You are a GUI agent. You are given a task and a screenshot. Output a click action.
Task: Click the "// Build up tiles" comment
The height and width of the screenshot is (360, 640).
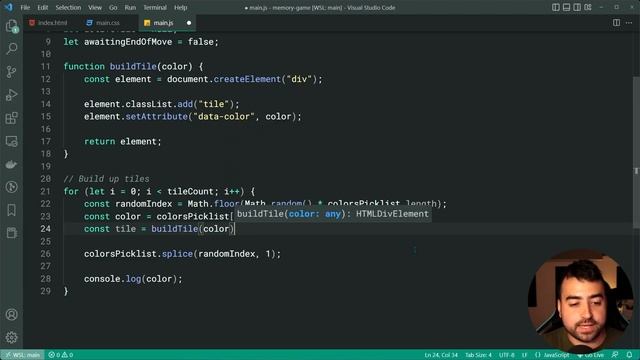(x=106, y=179)
